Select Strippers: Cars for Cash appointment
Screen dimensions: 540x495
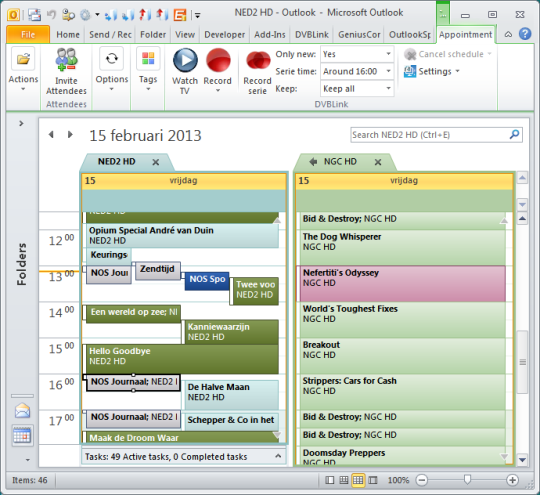click(x=402, y=391)
